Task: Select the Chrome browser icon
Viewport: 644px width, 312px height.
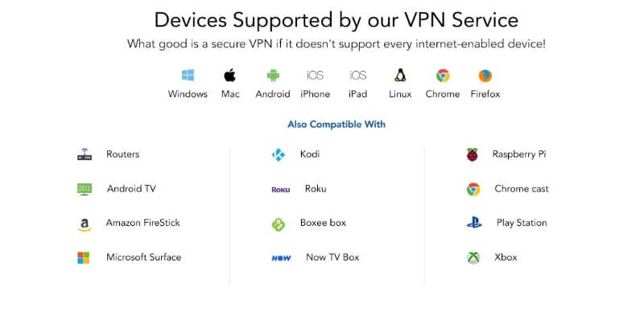Action: [x=443, y=76]
